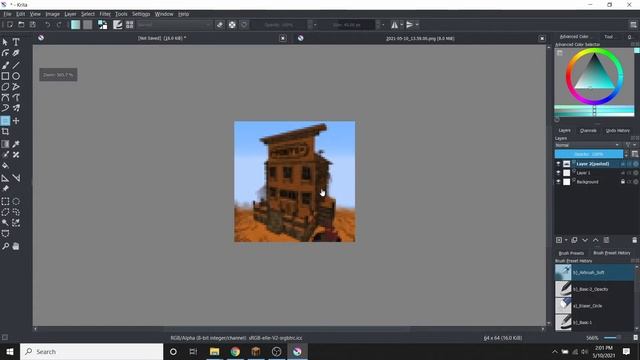The width and height of the screenshot is (640, 360).
Task: Select the Pan hand tool
Action: coord(16,246)
